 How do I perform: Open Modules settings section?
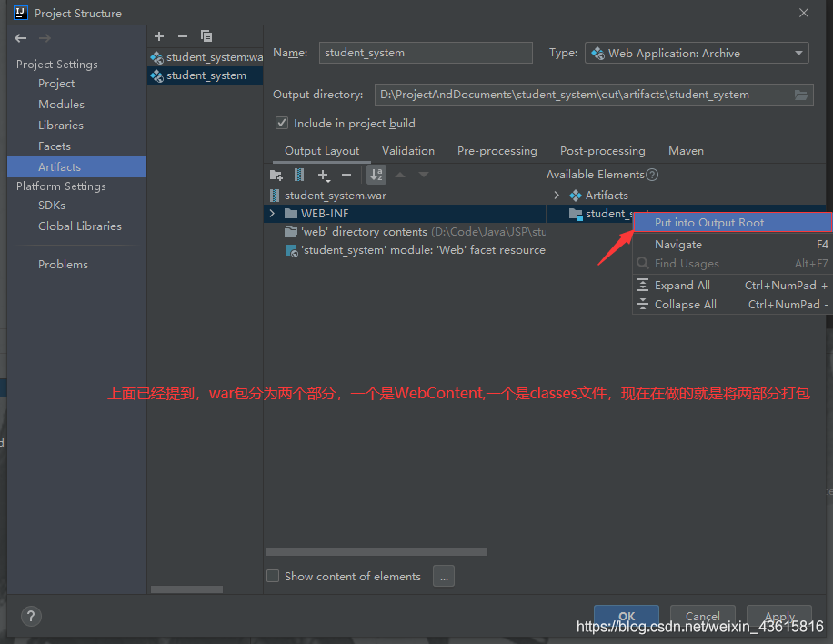[61, 104]
